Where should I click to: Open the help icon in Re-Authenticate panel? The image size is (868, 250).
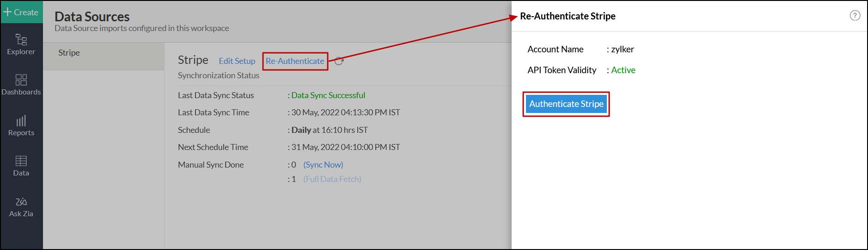855,16
